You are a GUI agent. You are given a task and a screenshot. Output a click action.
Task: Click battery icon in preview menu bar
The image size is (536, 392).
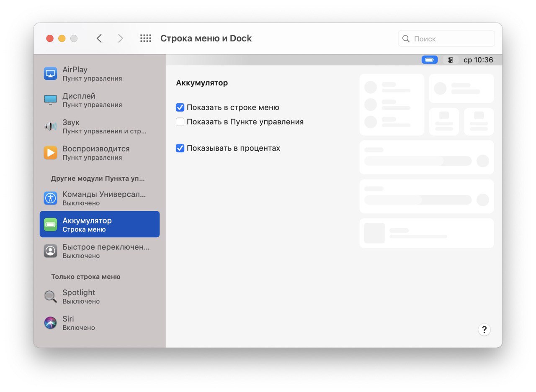[430, 60]
